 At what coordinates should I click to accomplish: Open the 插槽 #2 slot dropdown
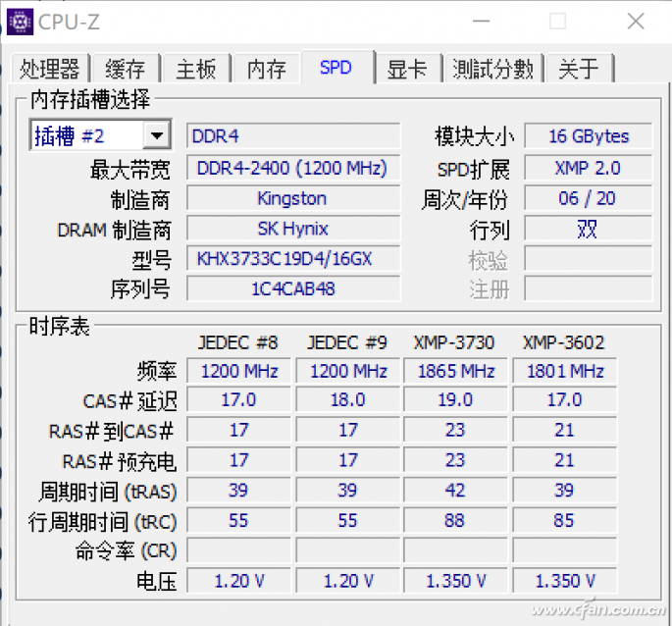[x=156, y=136]
